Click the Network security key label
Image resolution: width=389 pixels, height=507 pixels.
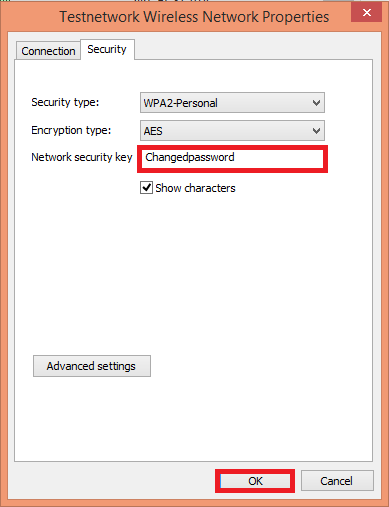(x=82, y=157)
